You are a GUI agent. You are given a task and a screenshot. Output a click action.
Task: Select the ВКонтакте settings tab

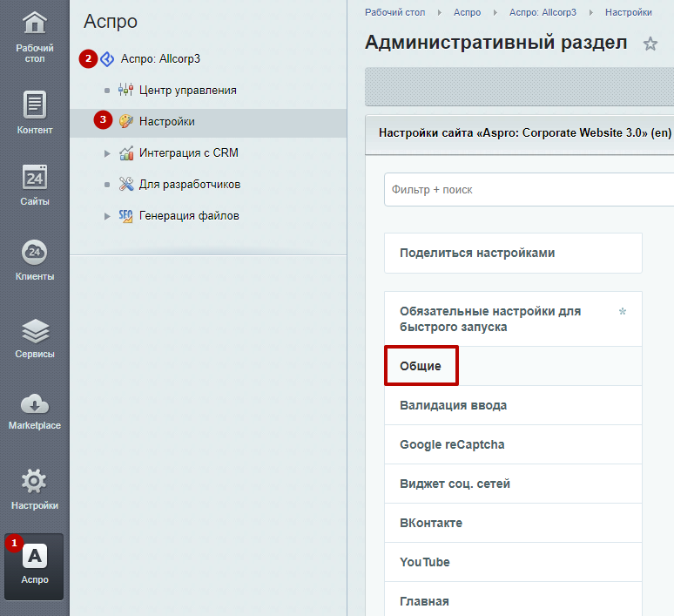(x=513, y=523)
